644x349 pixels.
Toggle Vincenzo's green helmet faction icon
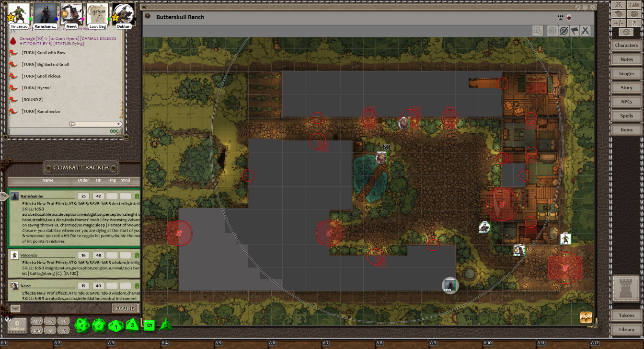[137, 256]
